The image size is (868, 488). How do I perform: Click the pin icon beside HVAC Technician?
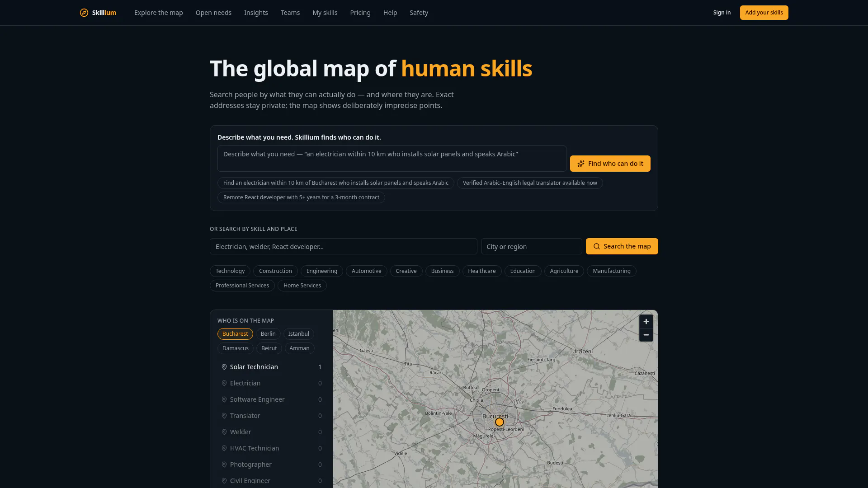click(224, 448)
